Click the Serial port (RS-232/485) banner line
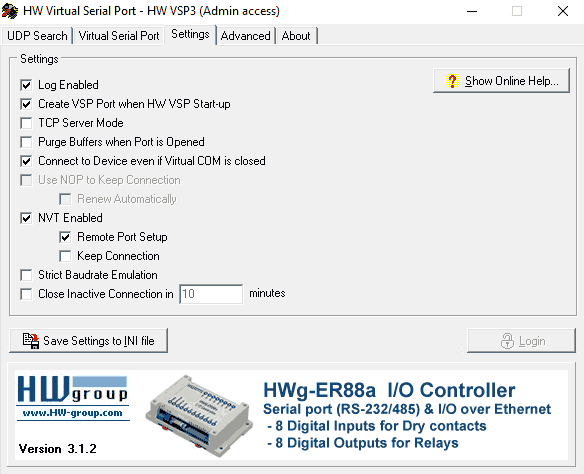The height and width of the screenshot is (474, 584). [x=407, y=409]
